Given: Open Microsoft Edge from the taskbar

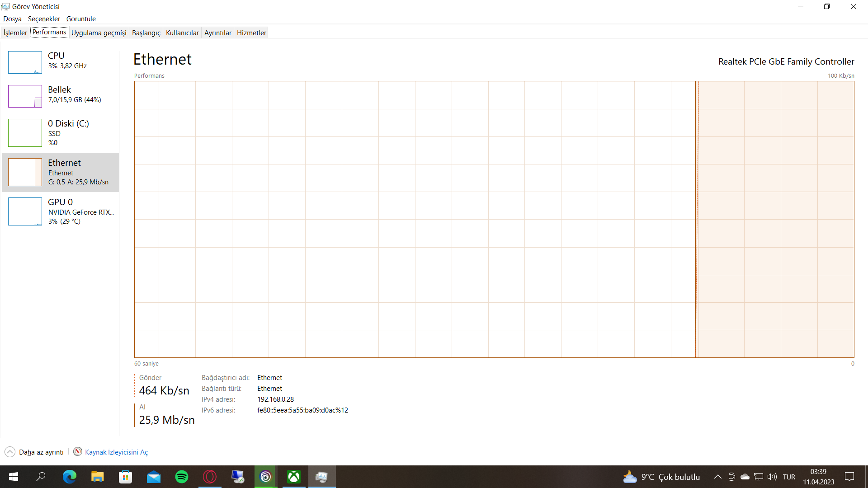Looking at the screenshot, I should click(69, 477).
